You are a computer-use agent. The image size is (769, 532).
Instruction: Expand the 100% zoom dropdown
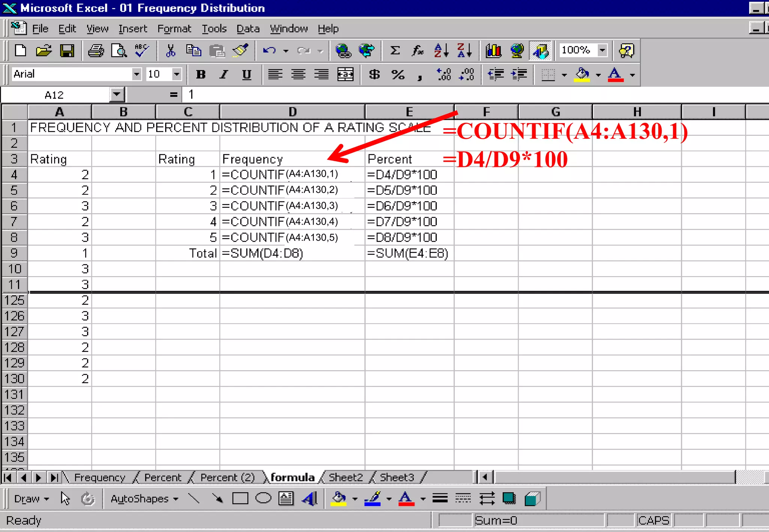pyautogui.click(x=602, y=50)
